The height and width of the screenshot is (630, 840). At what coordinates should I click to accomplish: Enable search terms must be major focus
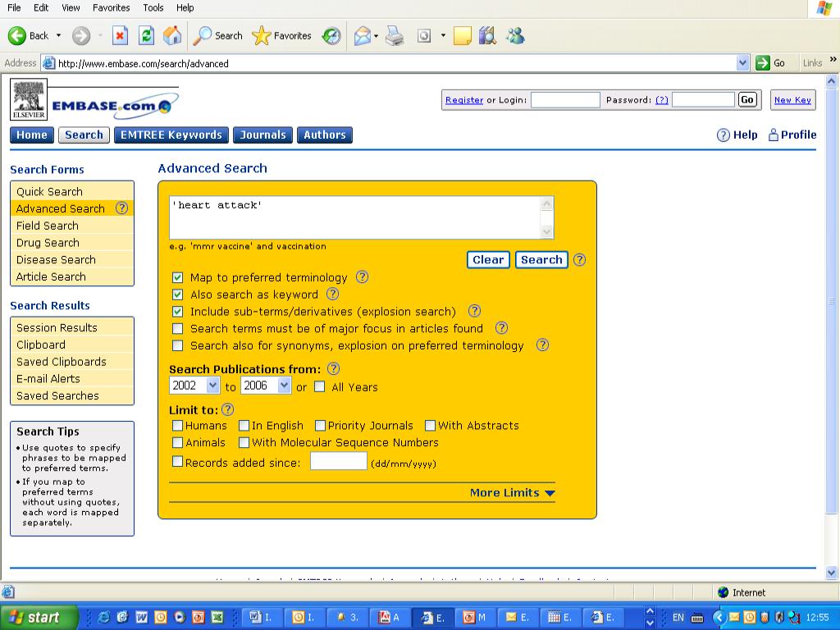pos(178,328)
